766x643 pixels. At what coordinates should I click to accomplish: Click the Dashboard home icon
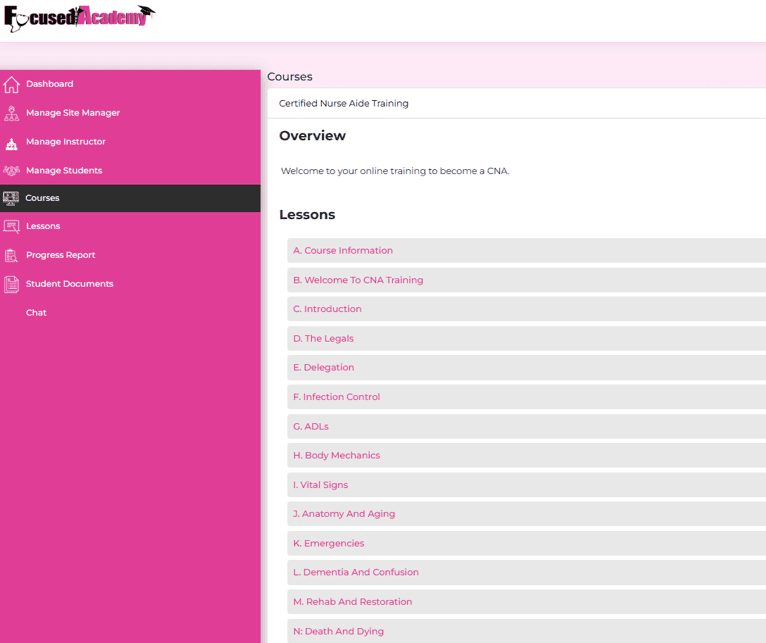11,85
